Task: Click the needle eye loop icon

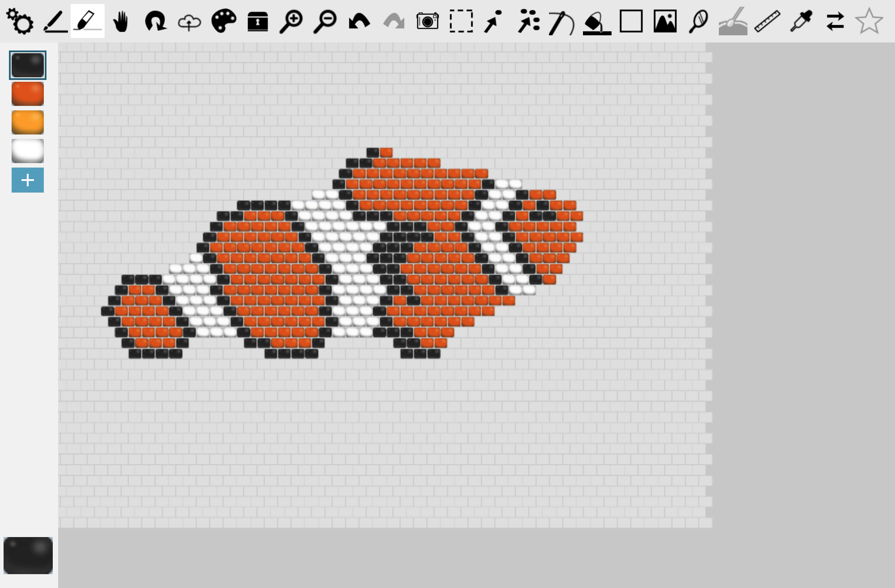Action: [698, 21]
